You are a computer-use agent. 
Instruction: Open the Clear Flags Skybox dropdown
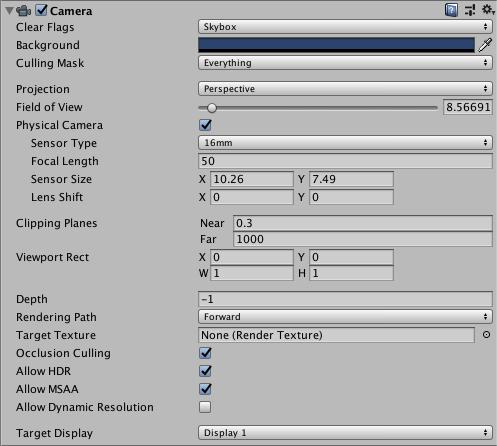(x=345, y=27)
